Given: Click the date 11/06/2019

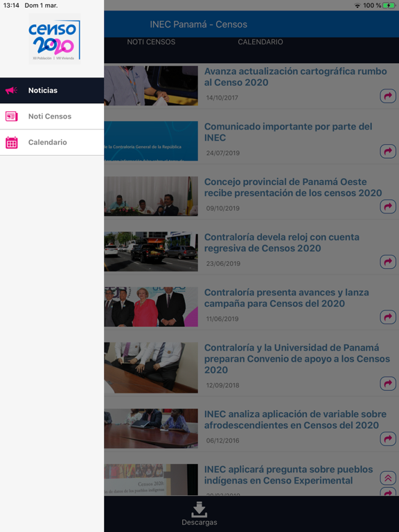Looking at the screenshot, I should pyautogui.click(x=222, y=319).
